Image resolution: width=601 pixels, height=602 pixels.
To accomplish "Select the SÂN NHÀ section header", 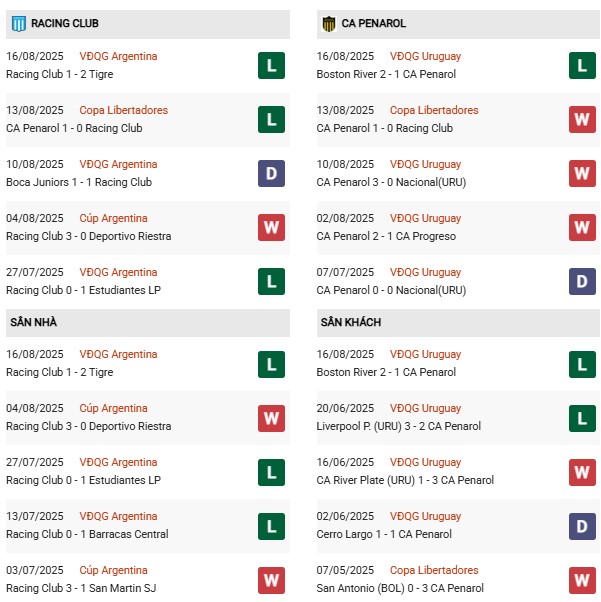I will coord(34,322).
